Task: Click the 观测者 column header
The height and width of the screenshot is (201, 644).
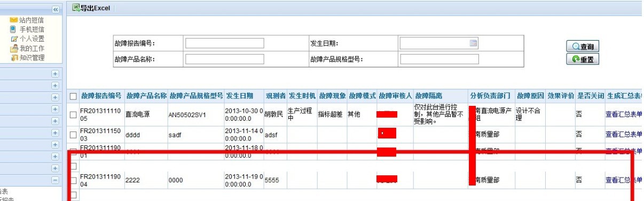Action: pos(276,96)
